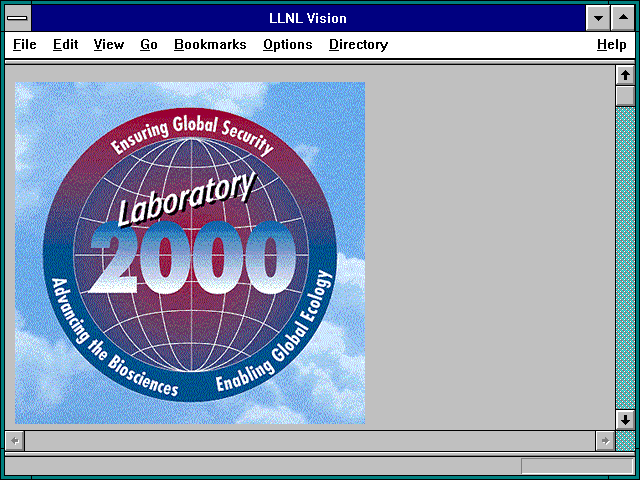The image size is (640, 480).
Task: Maximize the LLNL Vision window
Action: coord(623,18)
